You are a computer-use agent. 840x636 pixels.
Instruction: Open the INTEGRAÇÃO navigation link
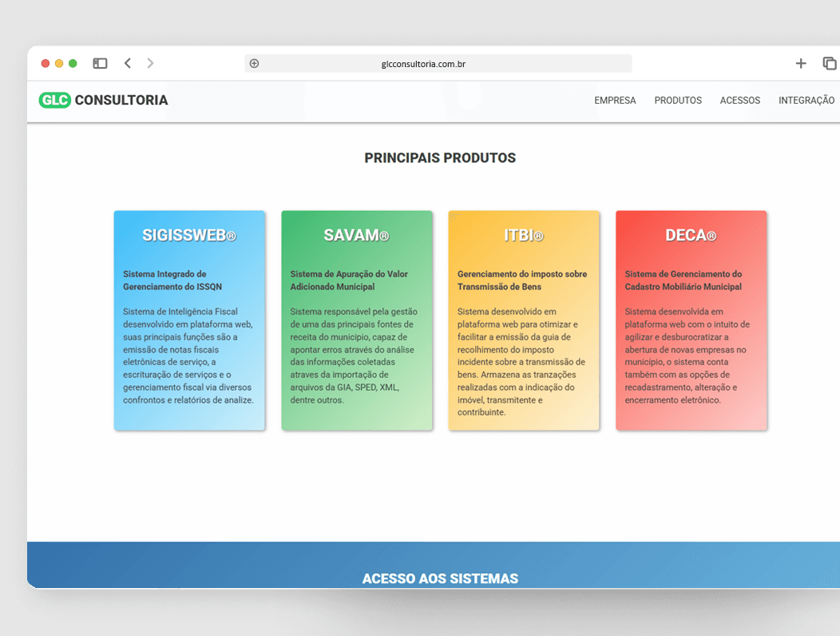807,100
